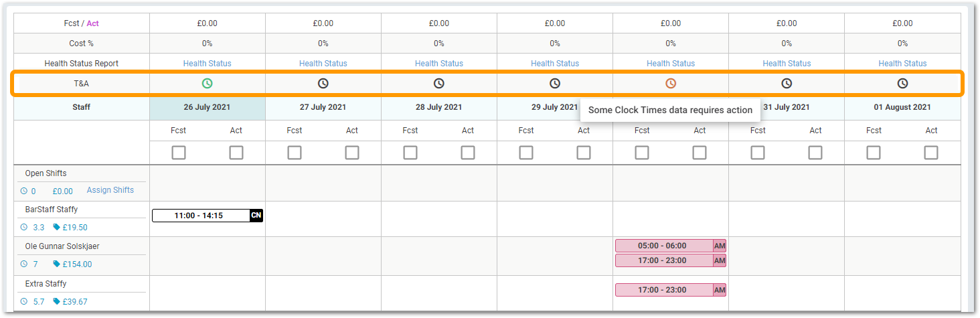The image size is (980, 318).
Task: Open BarStaff Staffy's 11:00 - 14:15 shift
Action: pyautogui.click(x=199, y=216)
